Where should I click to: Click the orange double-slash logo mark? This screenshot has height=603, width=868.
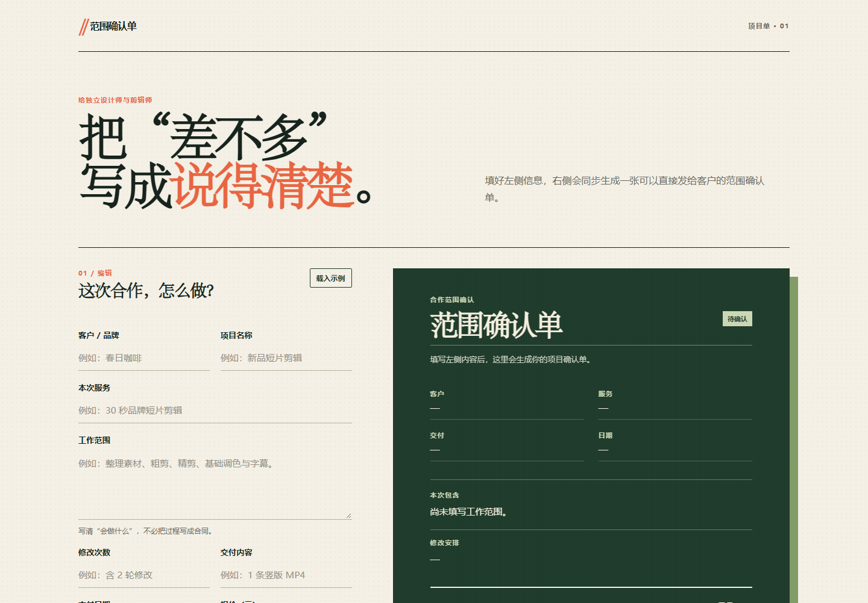point(84,27)
